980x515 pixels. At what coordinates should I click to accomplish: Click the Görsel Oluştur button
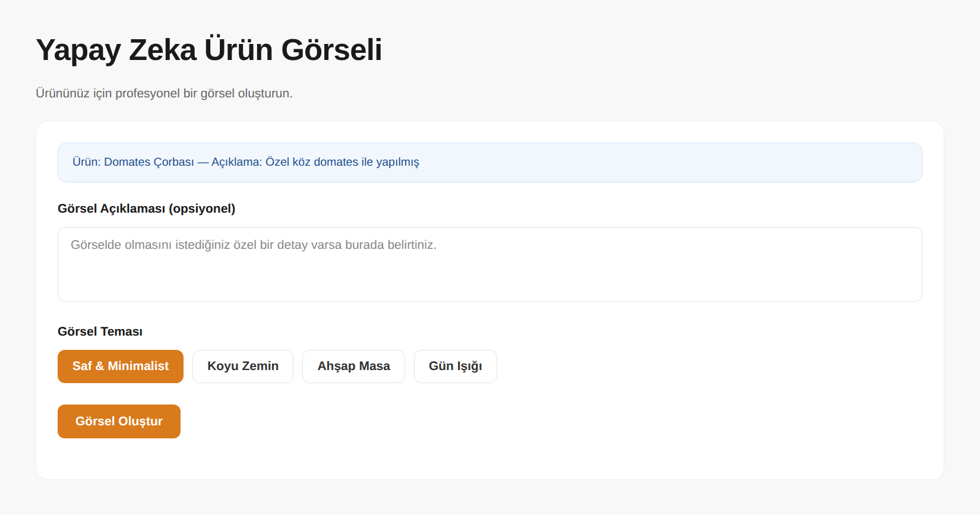(119, 421)
